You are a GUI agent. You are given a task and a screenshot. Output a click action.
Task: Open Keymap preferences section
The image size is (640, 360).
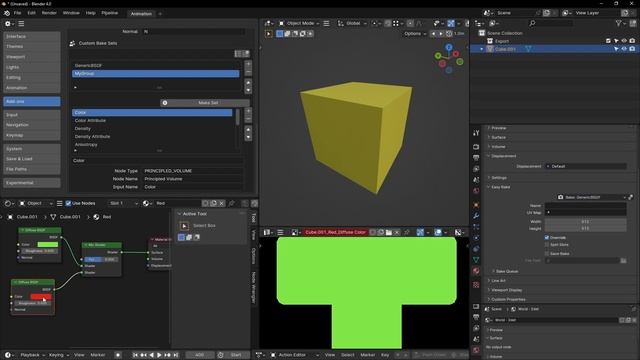[x=32, y=135]
